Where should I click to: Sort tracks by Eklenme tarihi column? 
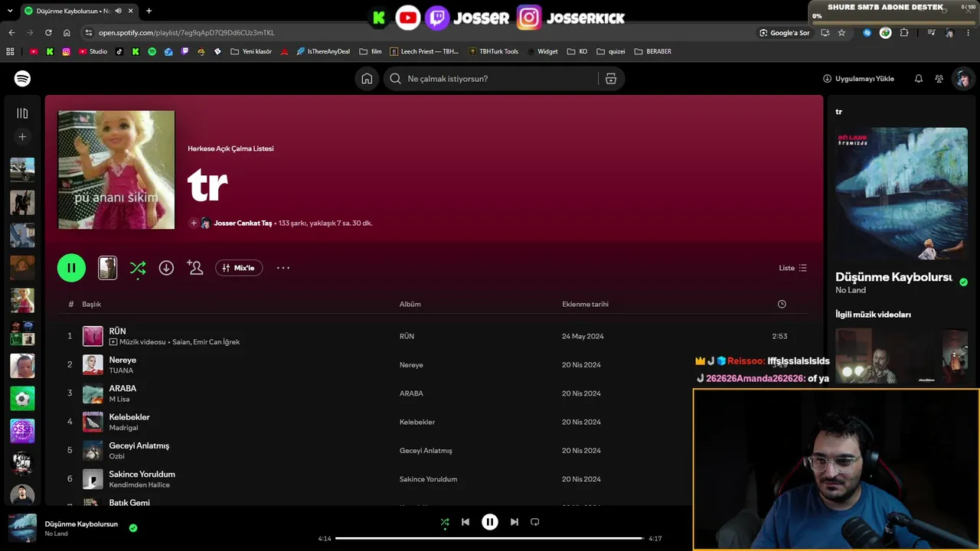pos(585,304)
